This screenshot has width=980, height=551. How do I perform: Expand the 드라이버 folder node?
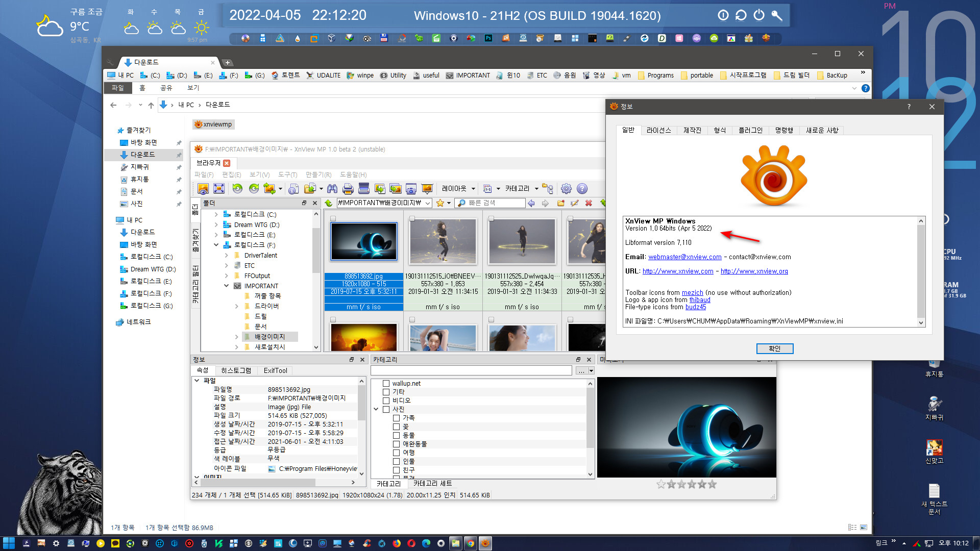coord(237,307)
